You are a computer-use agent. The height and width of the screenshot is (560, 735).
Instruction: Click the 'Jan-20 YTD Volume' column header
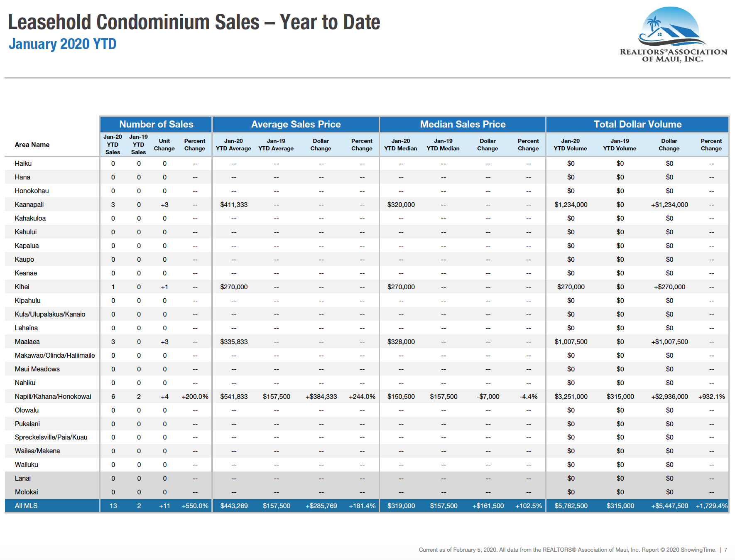click(x=570, y=145)
